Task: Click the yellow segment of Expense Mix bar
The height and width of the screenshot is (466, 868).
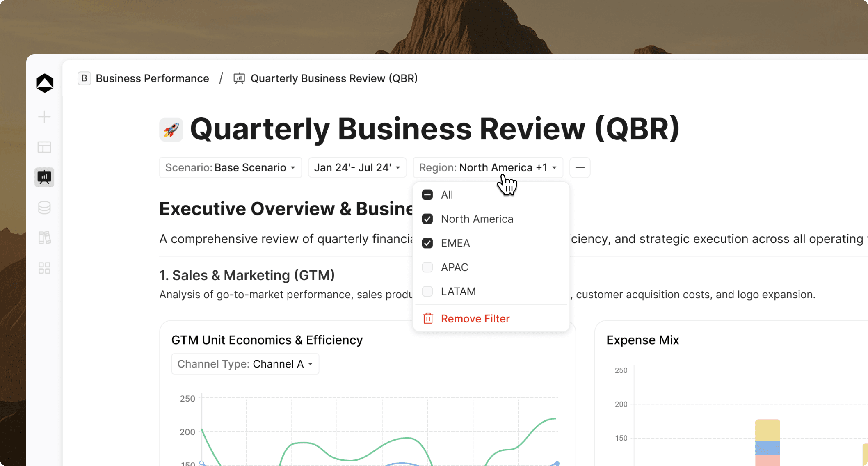Action: [x=767, y=430]
